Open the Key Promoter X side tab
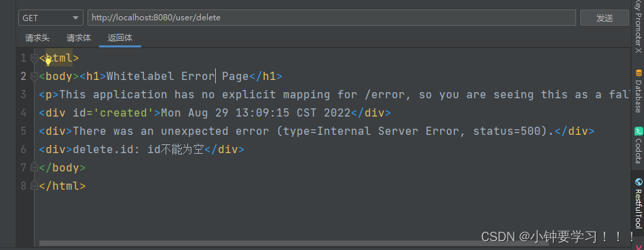 click(638, 26)
